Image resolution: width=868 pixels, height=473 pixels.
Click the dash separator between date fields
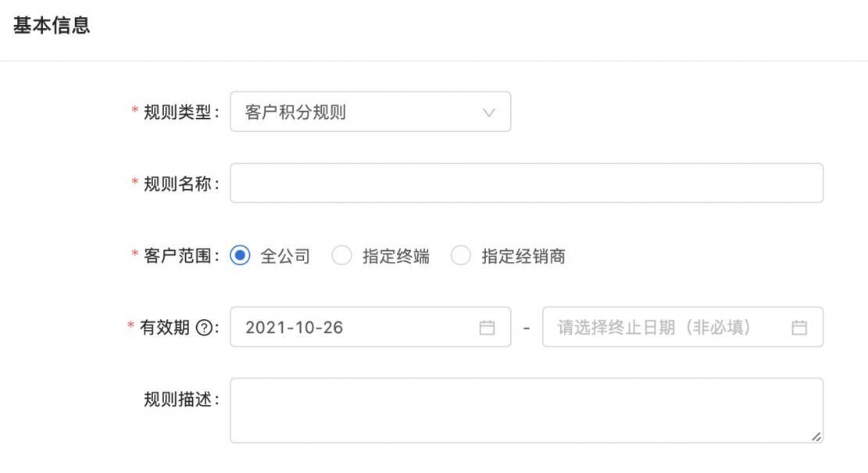pos(527,328)
